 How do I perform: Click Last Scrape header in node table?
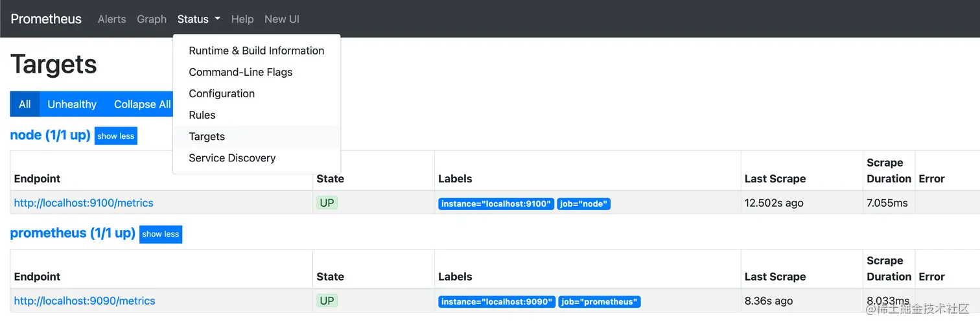point(775,179)
